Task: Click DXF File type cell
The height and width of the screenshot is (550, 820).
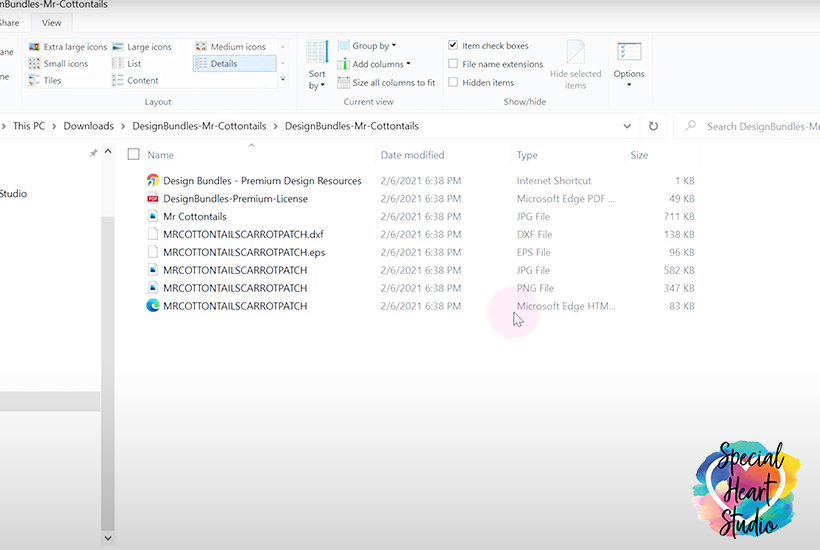Action: [x=534, y=234]
